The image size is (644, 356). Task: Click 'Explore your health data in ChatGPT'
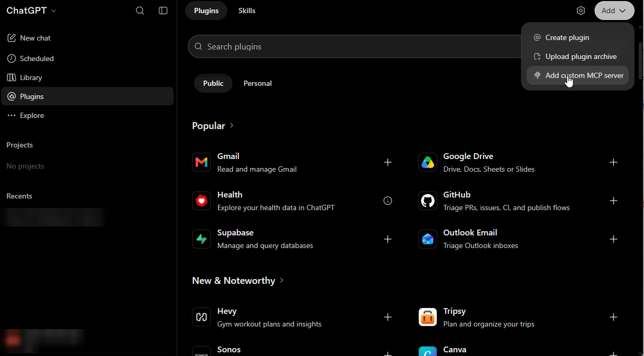click(276, 207)
